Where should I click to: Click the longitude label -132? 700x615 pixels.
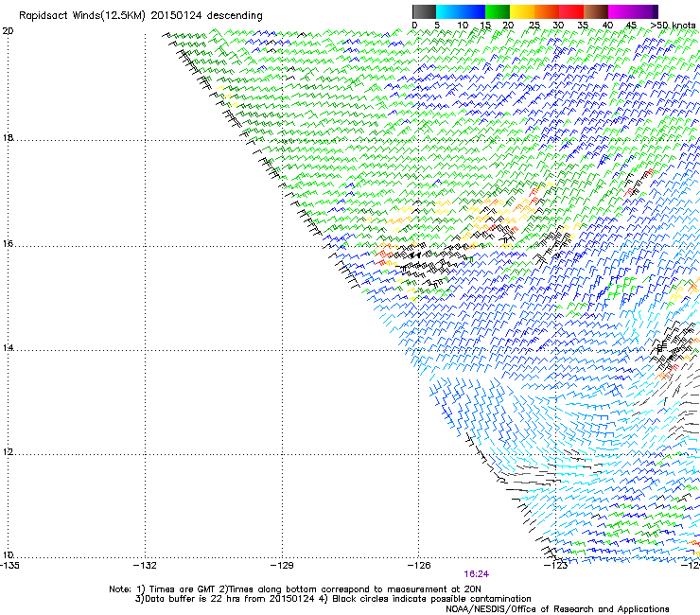point(145,566)
